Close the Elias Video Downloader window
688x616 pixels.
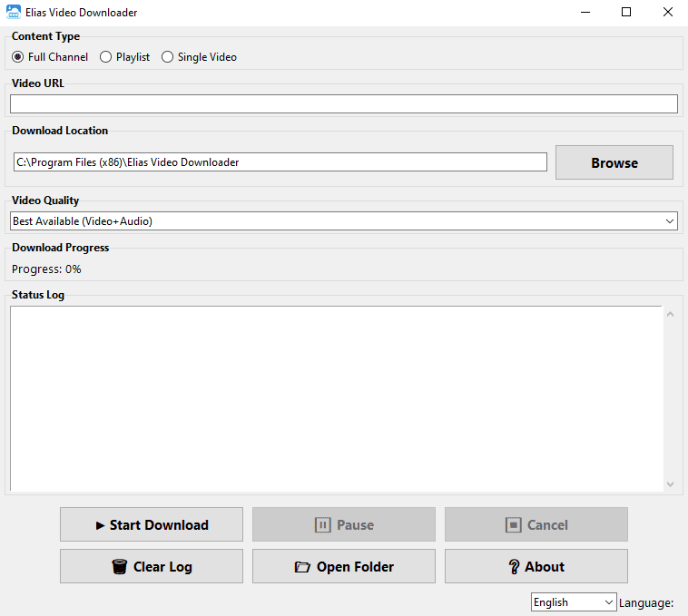coord(667,13)
